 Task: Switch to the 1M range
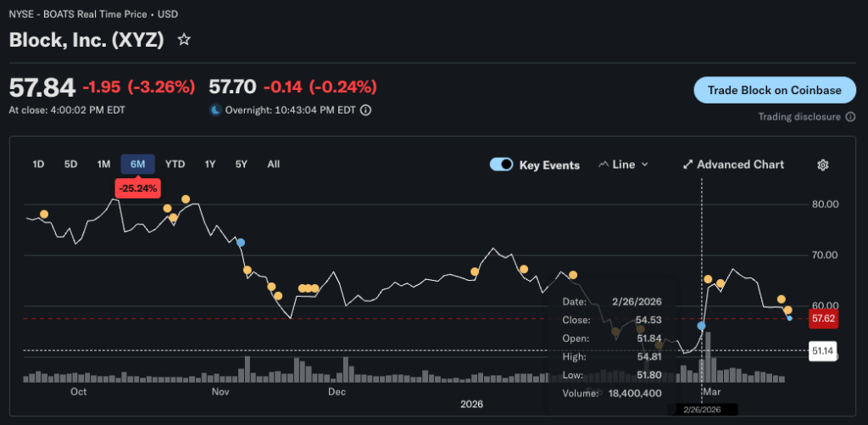103,164
